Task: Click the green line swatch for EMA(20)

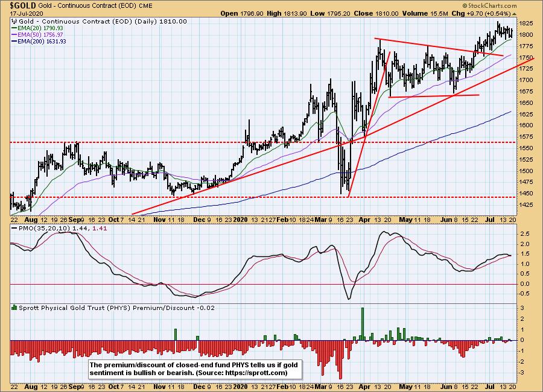Action: [14, 28]
